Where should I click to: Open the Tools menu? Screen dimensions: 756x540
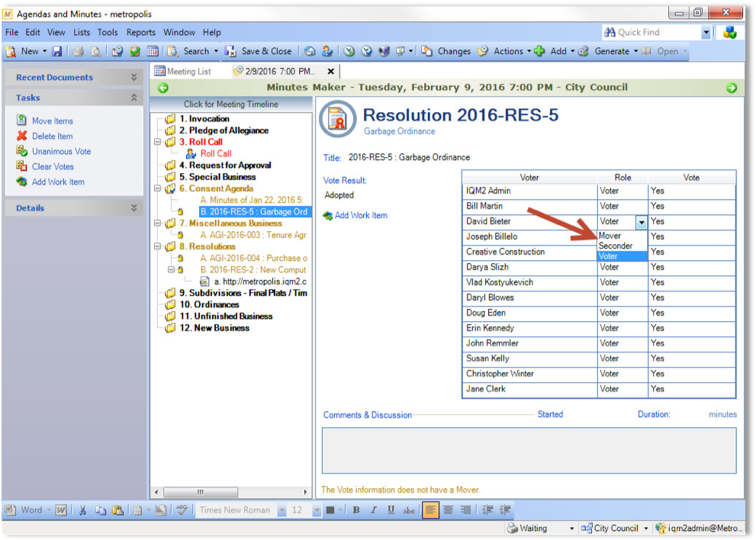click(108, 32)
